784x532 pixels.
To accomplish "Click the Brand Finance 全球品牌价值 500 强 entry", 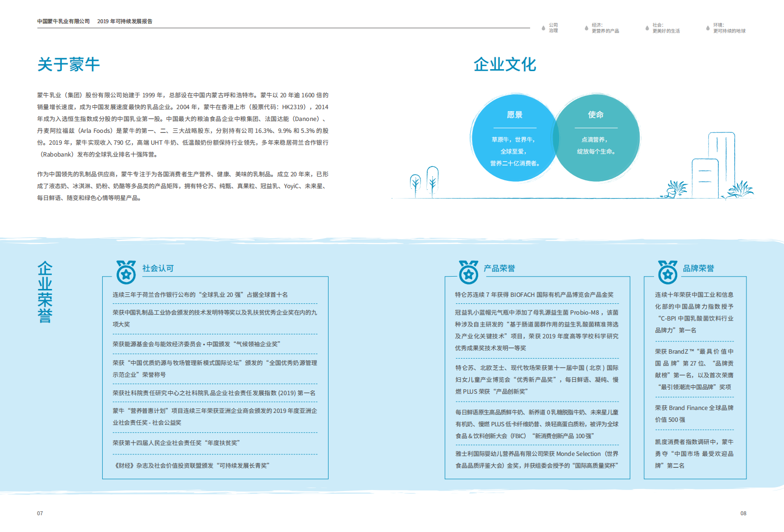I will click(694, 414).
